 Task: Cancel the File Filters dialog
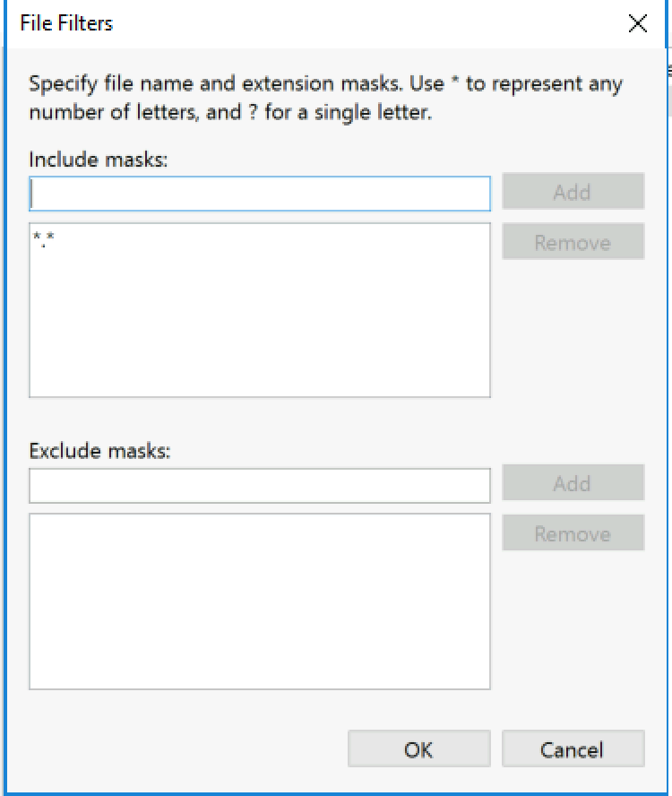(x=573, y=748)
